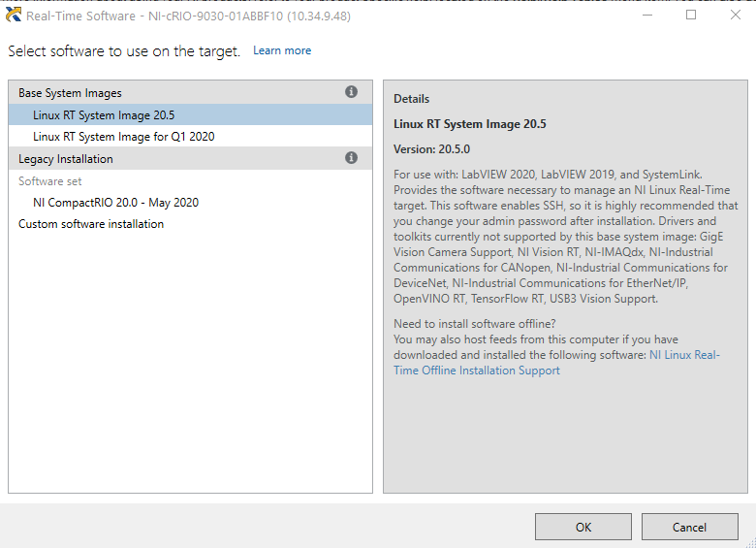Dismiss dialog with Cancel button

[689, 527]
